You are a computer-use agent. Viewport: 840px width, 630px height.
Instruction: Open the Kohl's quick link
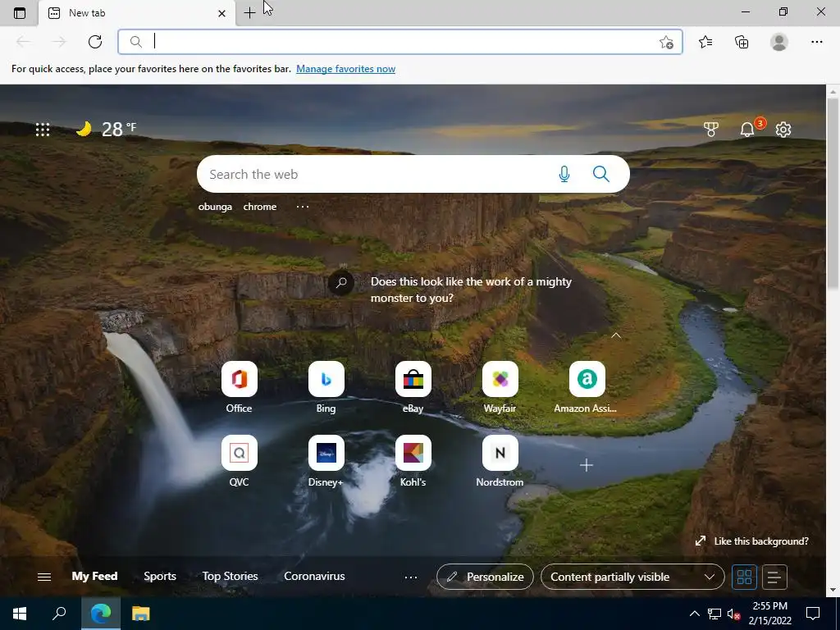[413, 461]
